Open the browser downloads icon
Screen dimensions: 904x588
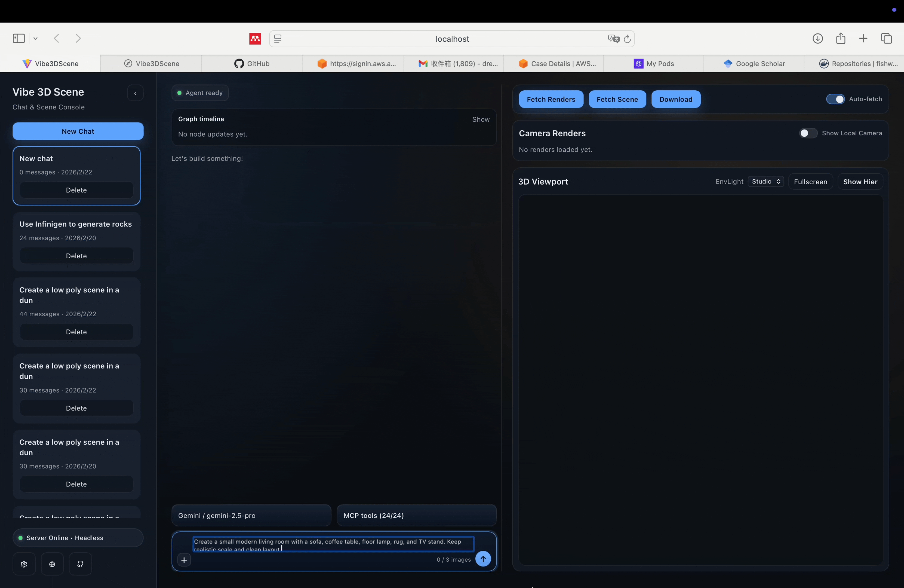818,38
